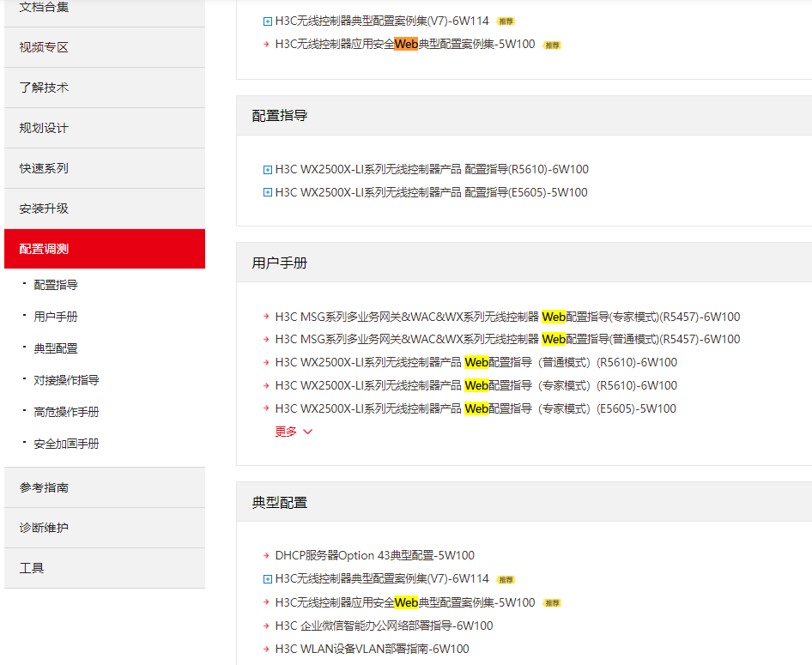
Task: Click chevron arrow next to 更多
Action: click(307, 432)
